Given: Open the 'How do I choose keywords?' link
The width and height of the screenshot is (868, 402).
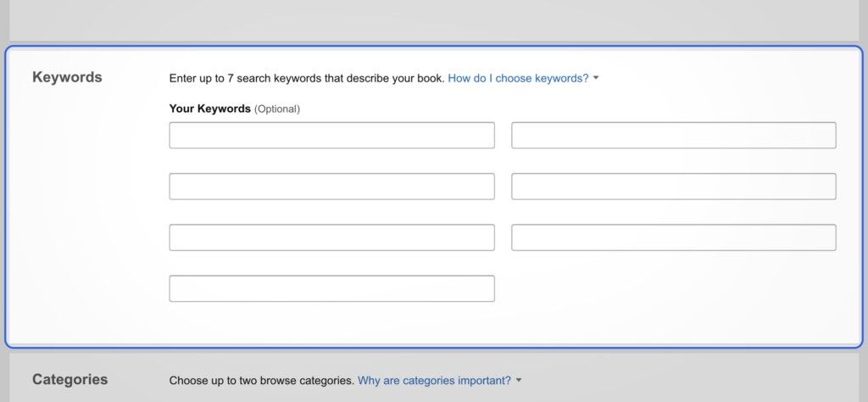Looking at the screenshot, I should click(518, 78).
